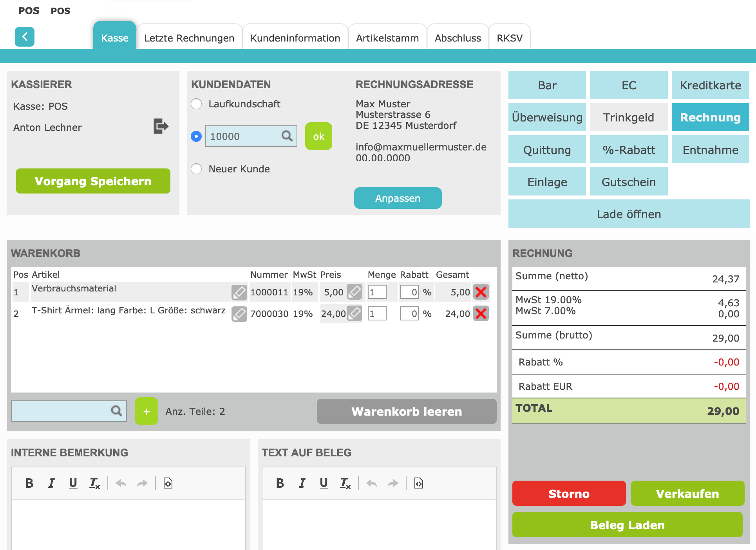756x550 pixels.
Task: Remove the T-Shirt item with red X
Action: (481, 313)
